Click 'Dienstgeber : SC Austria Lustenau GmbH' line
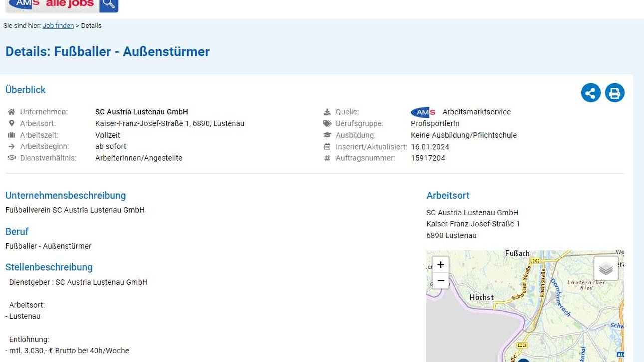The height and width of the screenshot is (362, 644). click(x=78, y=282)
